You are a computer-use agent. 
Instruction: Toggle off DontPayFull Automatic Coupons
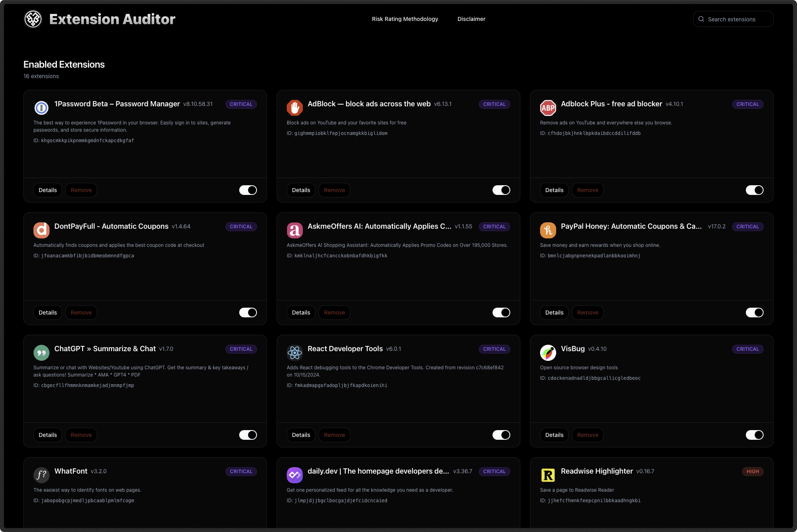(x=248, y=313)
